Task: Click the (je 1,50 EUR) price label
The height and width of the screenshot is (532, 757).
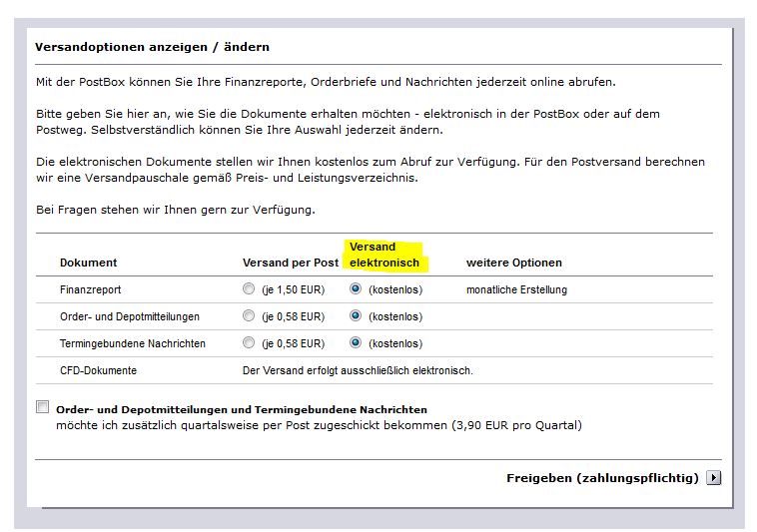Action: click(x=293, y=289)
